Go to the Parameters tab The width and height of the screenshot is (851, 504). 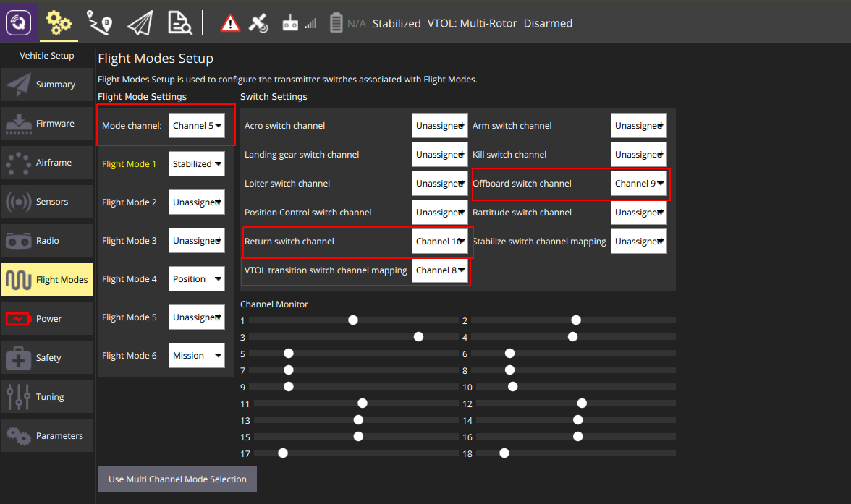[47, 436]
